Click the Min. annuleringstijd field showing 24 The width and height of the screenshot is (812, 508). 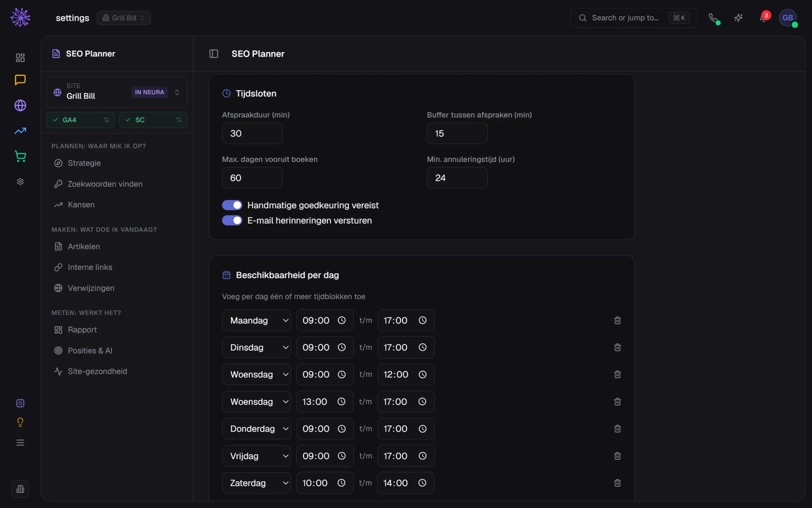pyautogui.click(x=457, y=178)
